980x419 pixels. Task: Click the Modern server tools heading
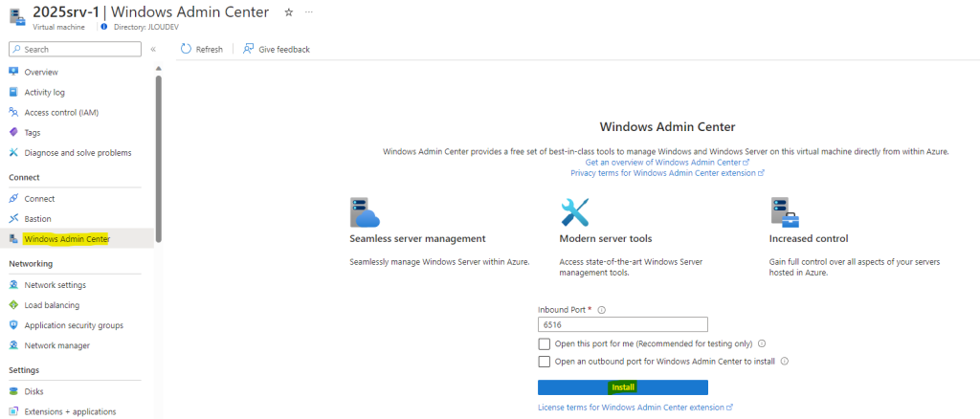(606, 238)
